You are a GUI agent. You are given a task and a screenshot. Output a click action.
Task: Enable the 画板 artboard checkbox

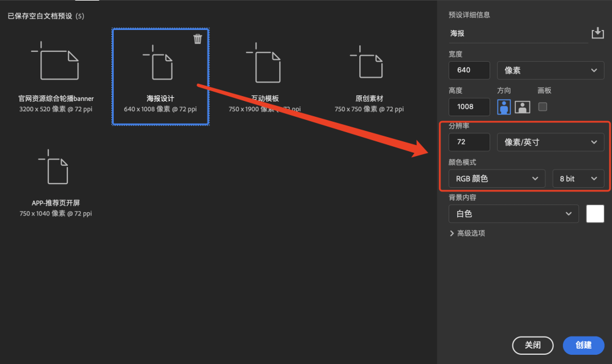tap(542, 107)
